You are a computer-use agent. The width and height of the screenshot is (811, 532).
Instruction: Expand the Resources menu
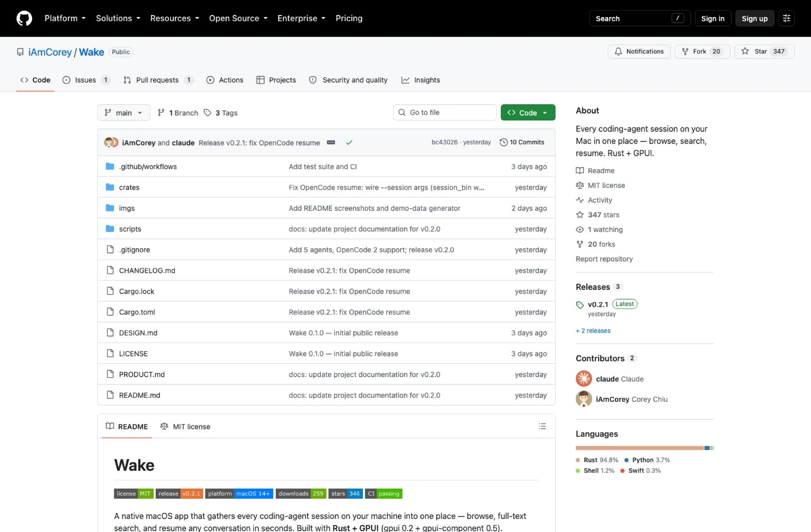click(x=174, y=18)
